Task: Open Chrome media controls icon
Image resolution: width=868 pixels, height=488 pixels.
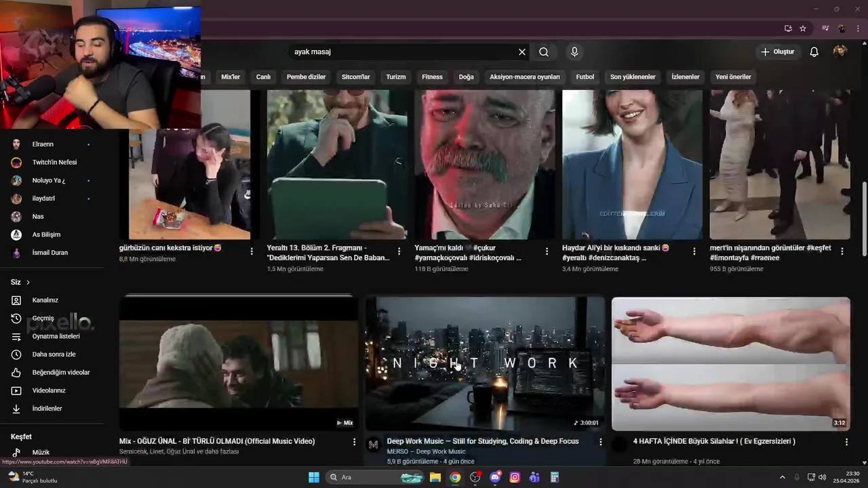Action: click(x=825, y=28)
